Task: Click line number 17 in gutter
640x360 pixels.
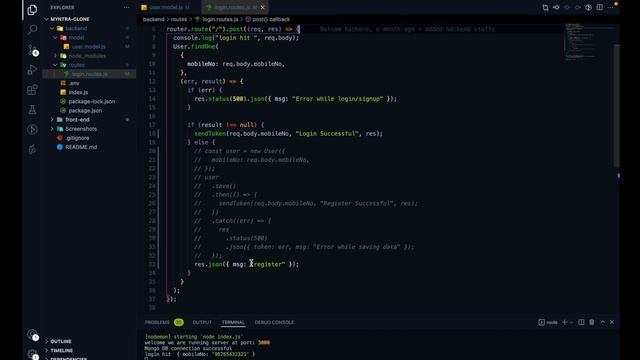Action: [x=152, y=125]
